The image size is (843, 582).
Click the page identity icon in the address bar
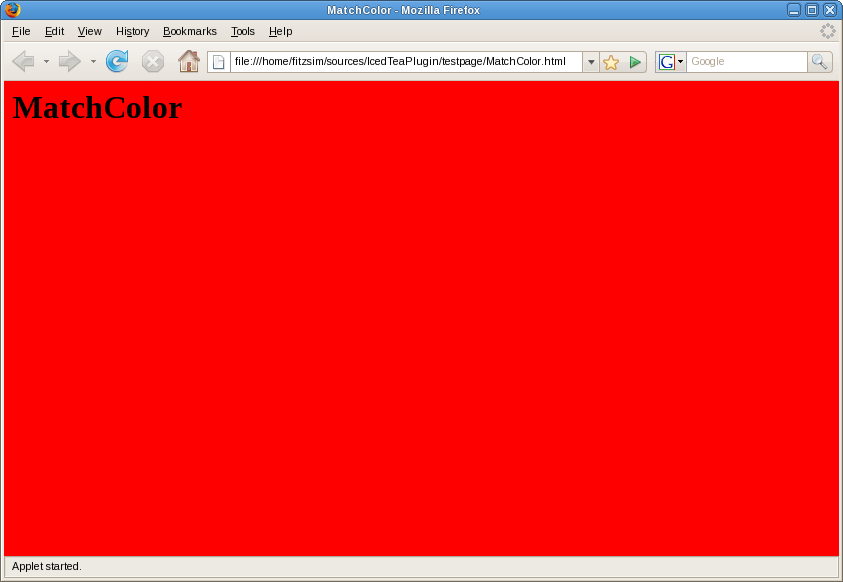pos(219,62)
